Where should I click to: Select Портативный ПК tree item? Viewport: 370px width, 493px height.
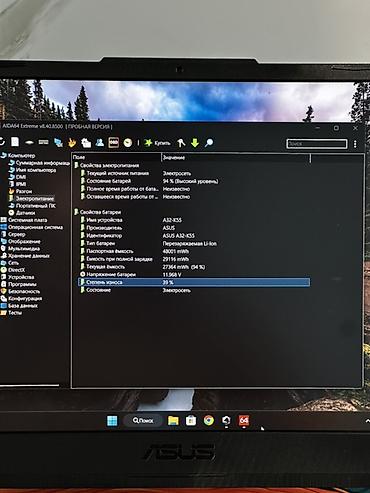32,206
